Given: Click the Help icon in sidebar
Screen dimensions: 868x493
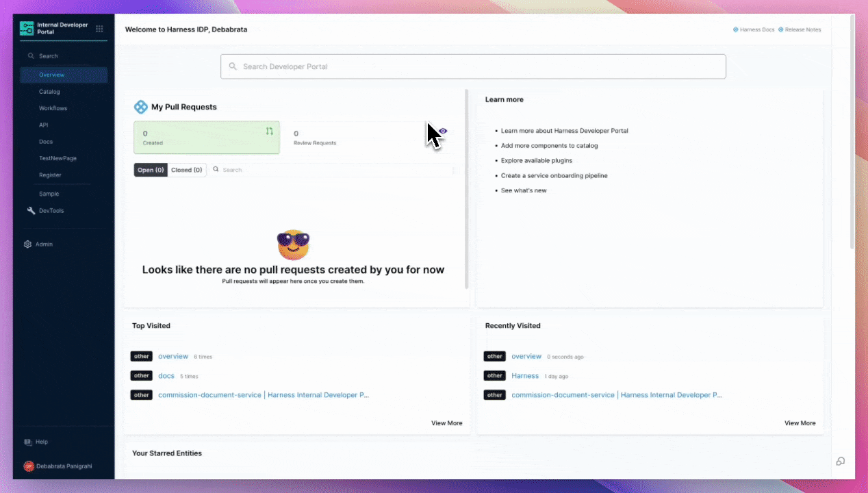Looking at the screenshot, I should coord(28,442).
